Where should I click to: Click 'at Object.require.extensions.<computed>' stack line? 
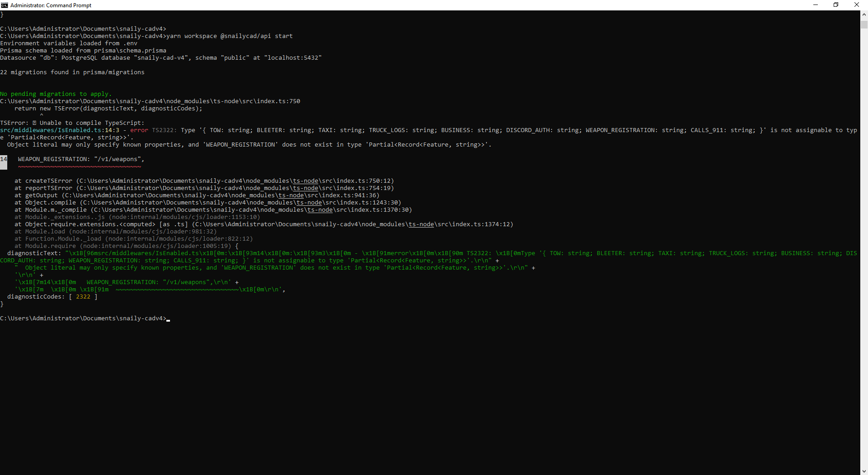(x=264, y=224)
